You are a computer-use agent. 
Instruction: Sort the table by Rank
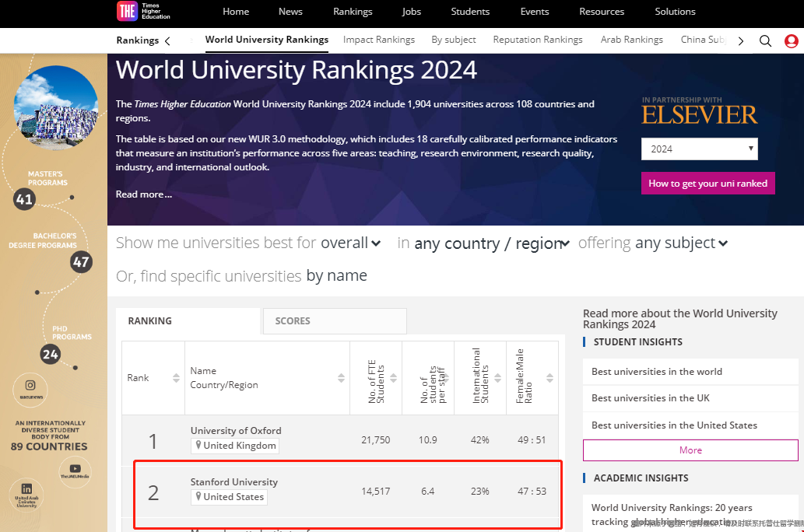[176, 378]
